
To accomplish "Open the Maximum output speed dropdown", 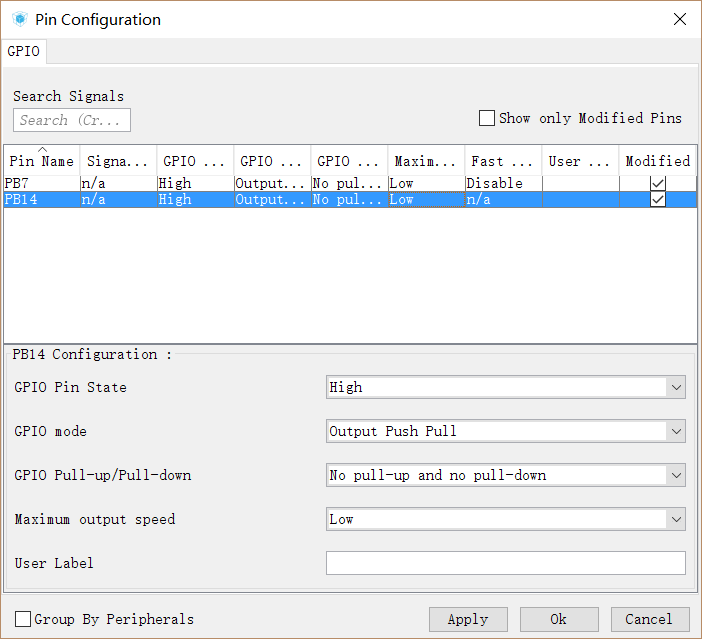I will pyautogui.click(x=505, y=519).
